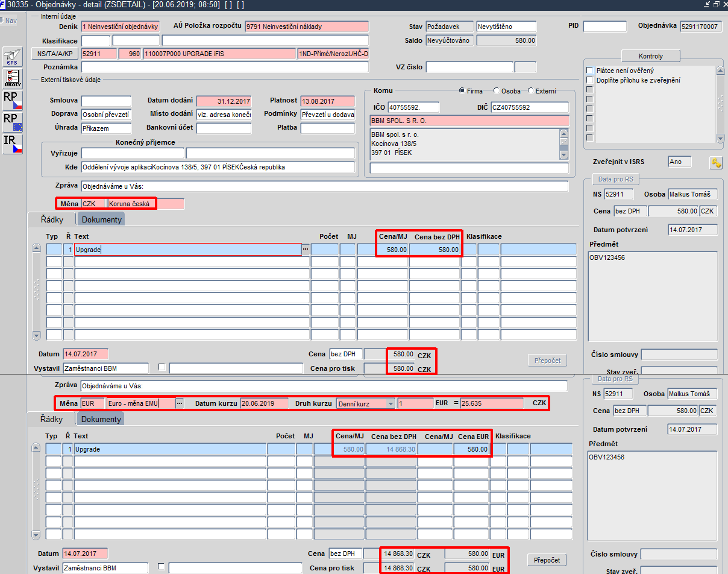
Task: Click the ellipsis button next to the edited Upgrade text
Action: (x=306, y=249)
